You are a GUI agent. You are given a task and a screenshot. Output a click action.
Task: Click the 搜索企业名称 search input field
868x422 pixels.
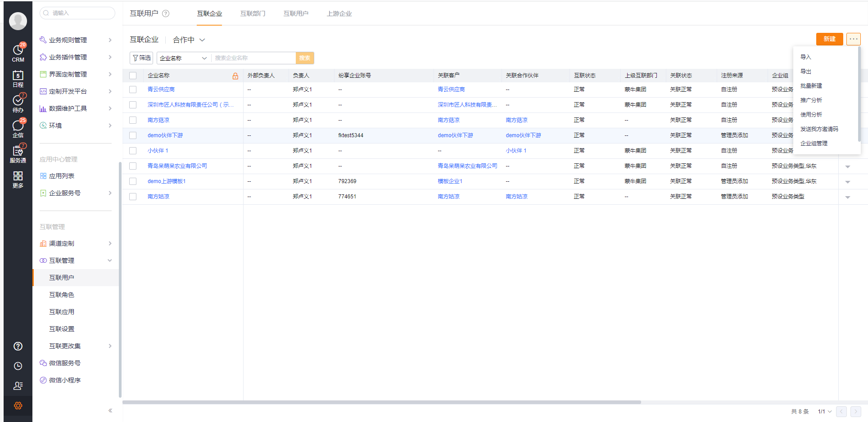click(x=253, y=58)
